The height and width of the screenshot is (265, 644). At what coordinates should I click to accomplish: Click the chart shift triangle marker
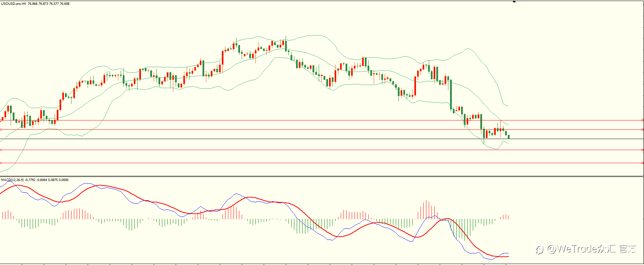514,2
